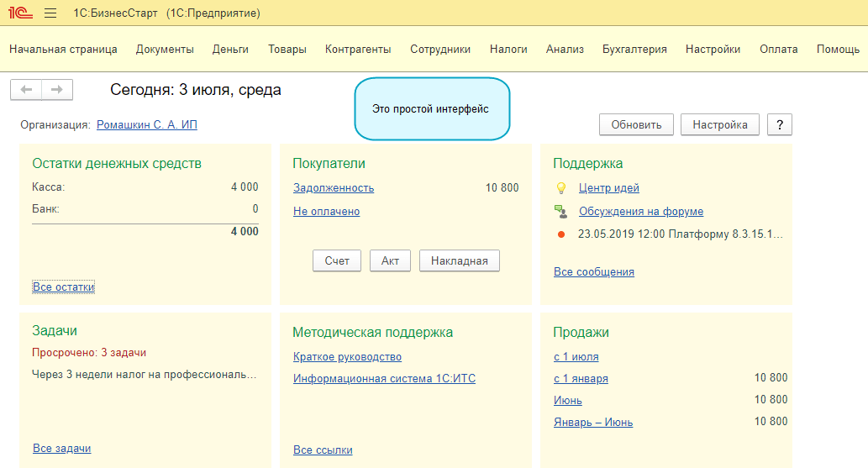The image size is (868, 468).
Task: Click the Продажи heading
Action: [581, 333]
